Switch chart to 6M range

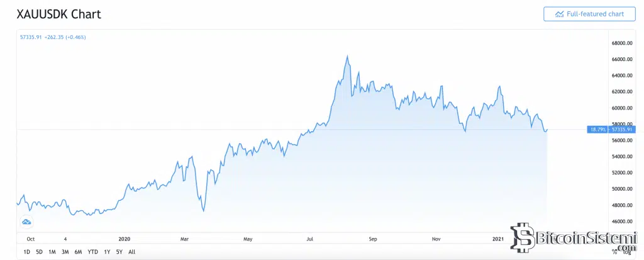[x=78, y=252]
